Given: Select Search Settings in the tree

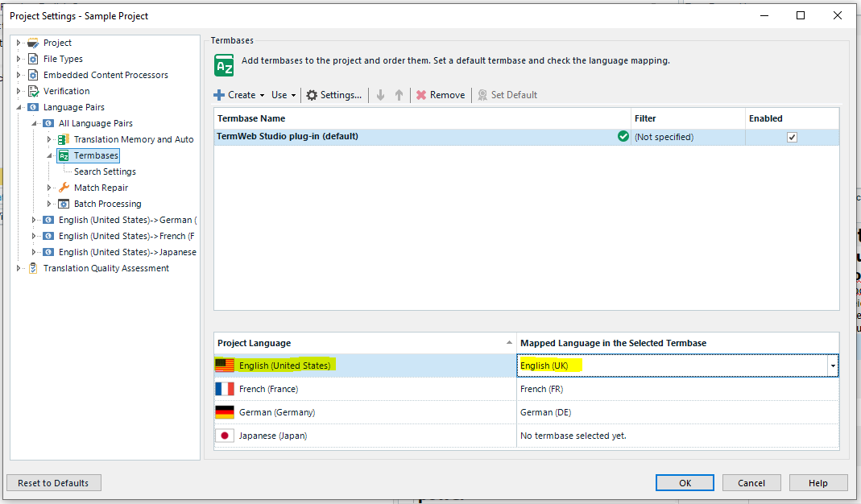Looking at the screenshot, I should pos(106,171).
